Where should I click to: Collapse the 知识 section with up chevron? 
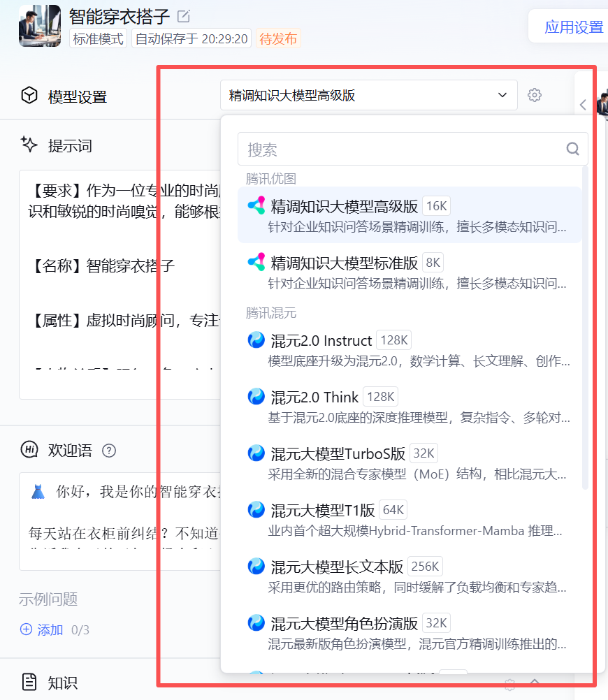point(535,682)
